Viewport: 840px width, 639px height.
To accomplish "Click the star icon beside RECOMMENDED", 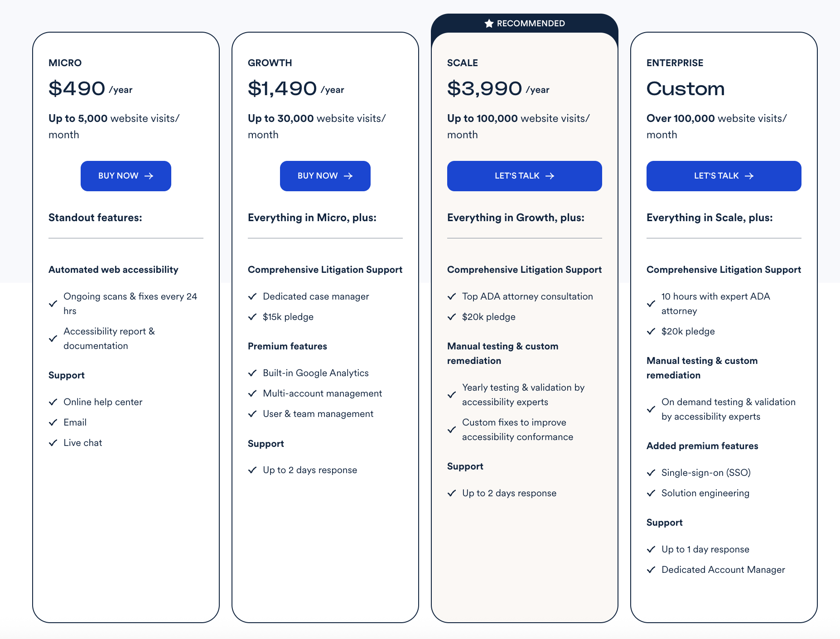I will coord(488,24).
